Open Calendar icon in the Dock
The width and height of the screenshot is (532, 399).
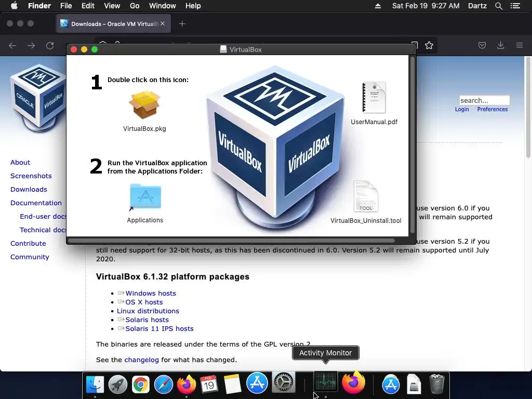pyautogui.click(x=209, y=384)
